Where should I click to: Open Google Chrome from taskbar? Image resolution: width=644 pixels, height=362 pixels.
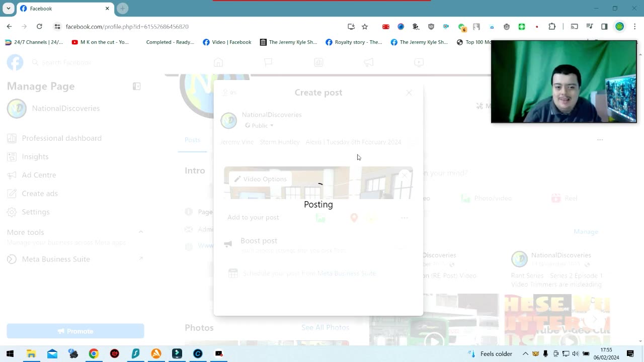click(94, 354)
